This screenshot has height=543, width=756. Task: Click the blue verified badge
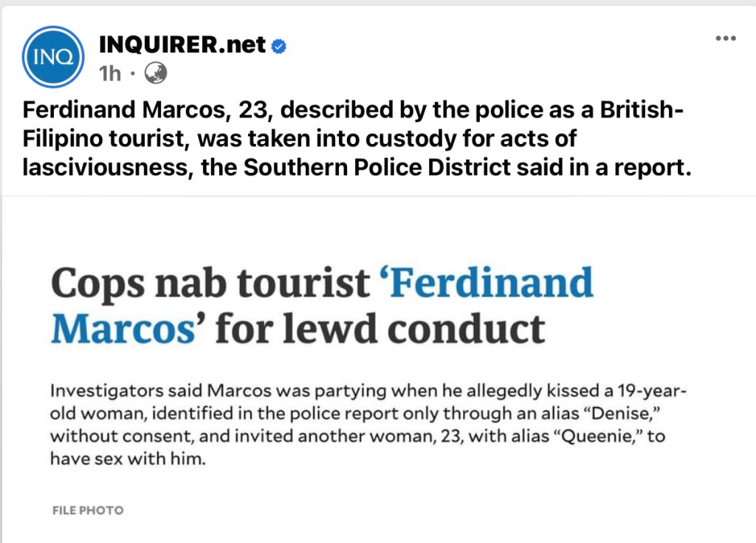279,46
